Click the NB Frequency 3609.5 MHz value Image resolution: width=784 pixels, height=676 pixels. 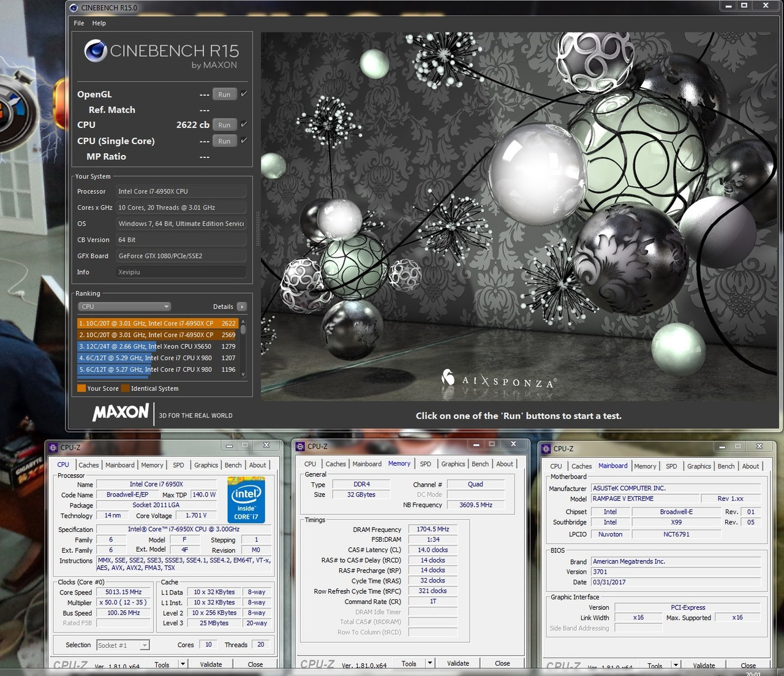(x=476, y=505)
